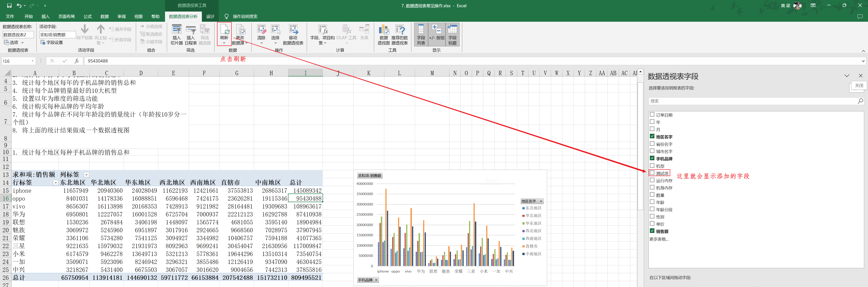This screenshot has width=868, height=287.
Task: Open field pane task options dropdown arrow
Action: click(847, 76)
